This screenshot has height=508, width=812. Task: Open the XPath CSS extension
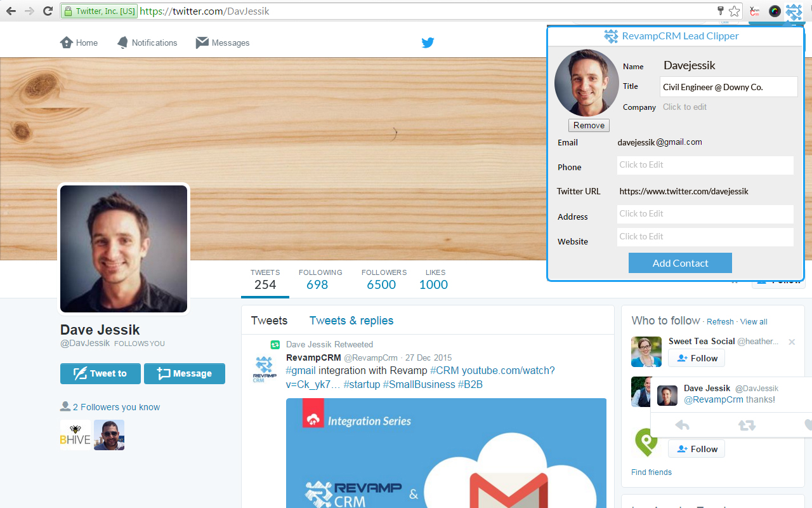coord(755,11)
